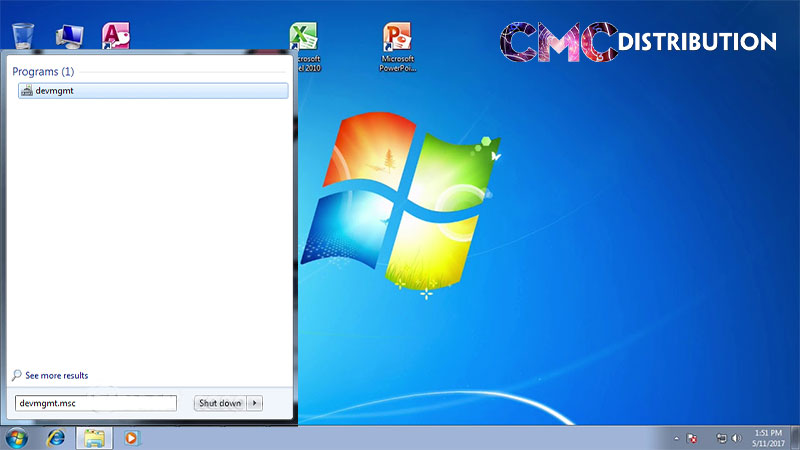Click the network icon in system tray
Image resolution: width=800 pixels, height=450 pixels.
(x=721, y=438)
